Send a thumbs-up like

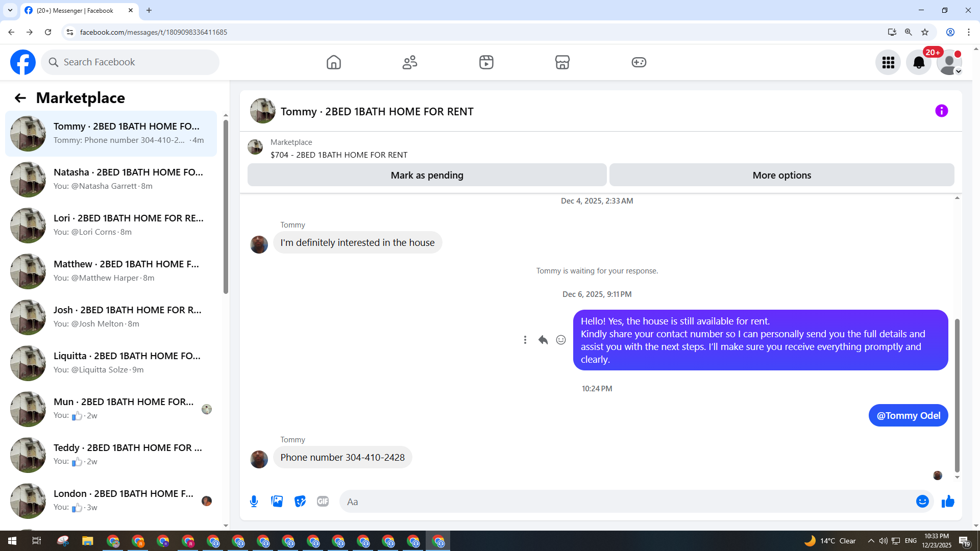click(x=948, y=502)
